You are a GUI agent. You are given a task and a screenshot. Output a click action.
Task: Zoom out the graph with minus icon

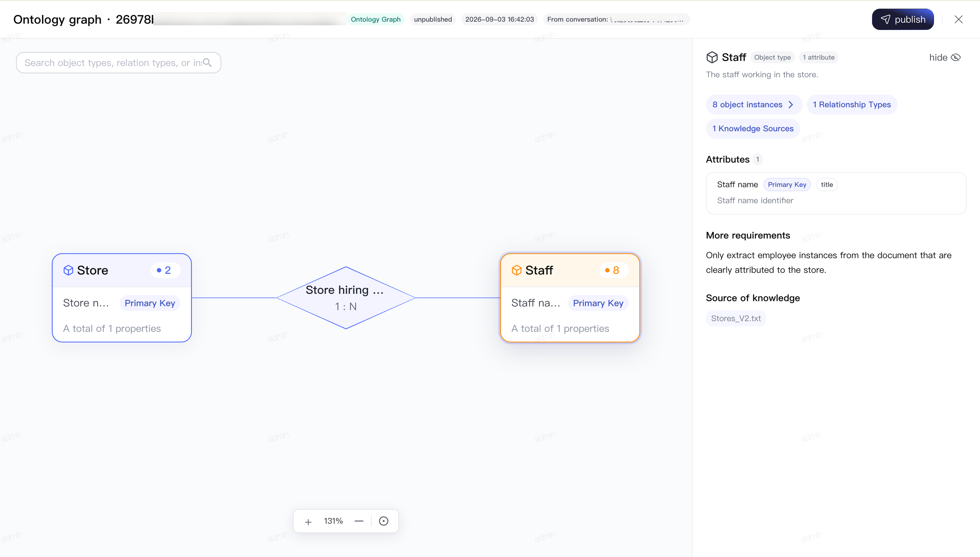click(359, 521)
